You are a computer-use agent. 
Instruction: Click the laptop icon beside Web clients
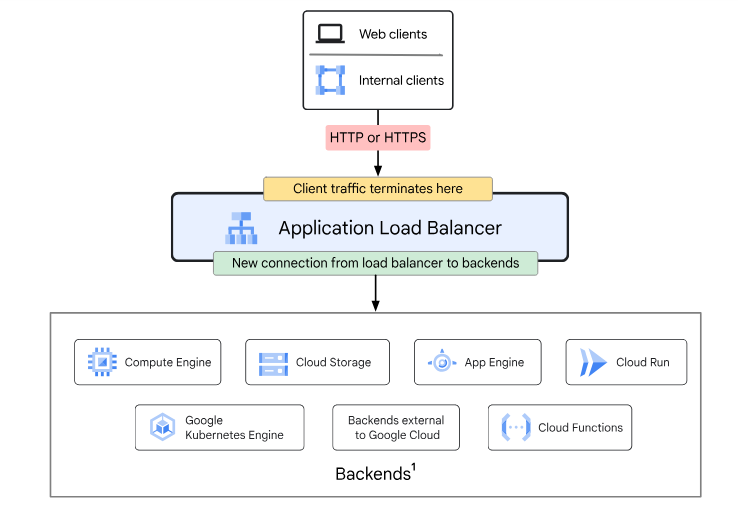[x=330, y=34]
